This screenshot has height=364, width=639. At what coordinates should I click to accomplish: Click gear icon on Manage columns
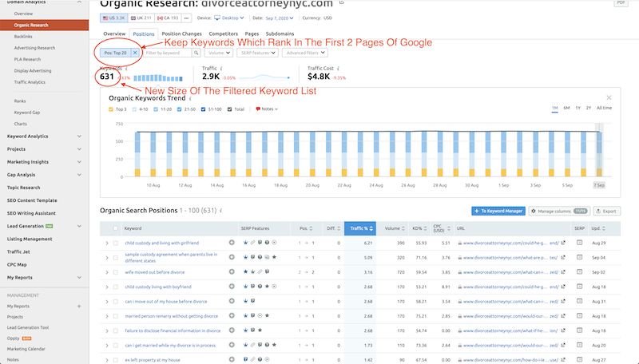click(x=534, y=212)
